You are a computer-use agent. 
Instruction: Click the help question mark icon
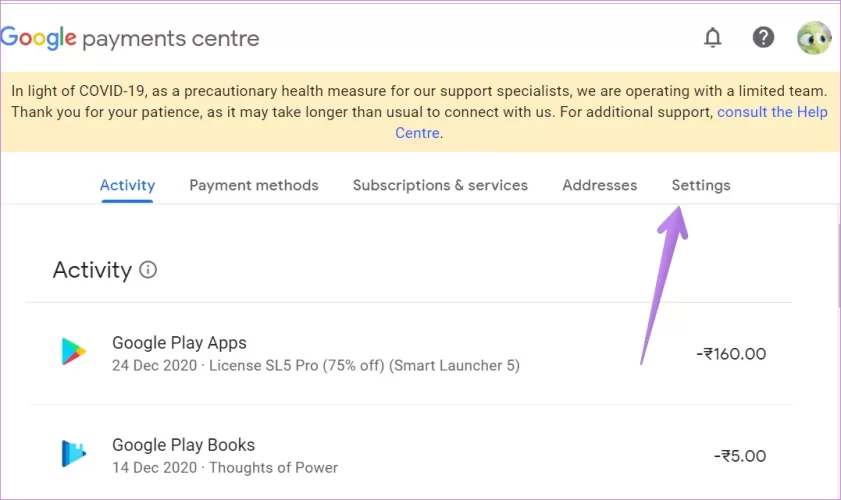click(763, 38)
